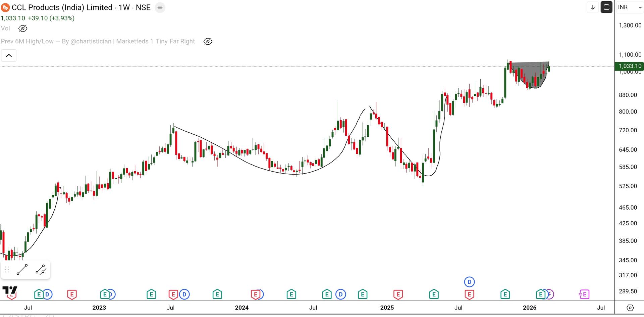The width and height of the screenshot is (644, 317).
Task: Open the chart settings gear icon
Action: coord(630,308)
